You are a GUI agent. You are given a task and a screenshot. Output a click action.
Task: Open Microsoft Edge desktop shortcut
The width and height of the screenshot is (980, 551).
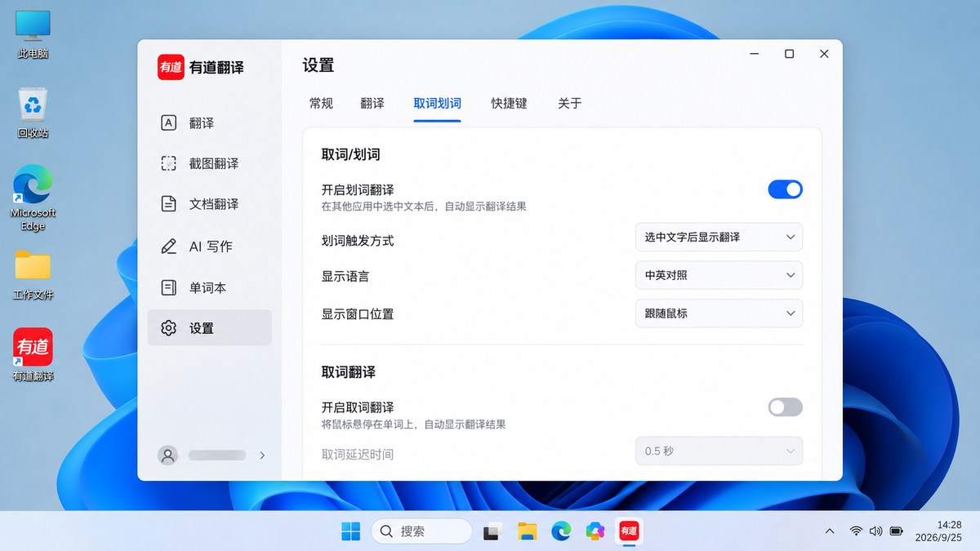tap(33, 198)
